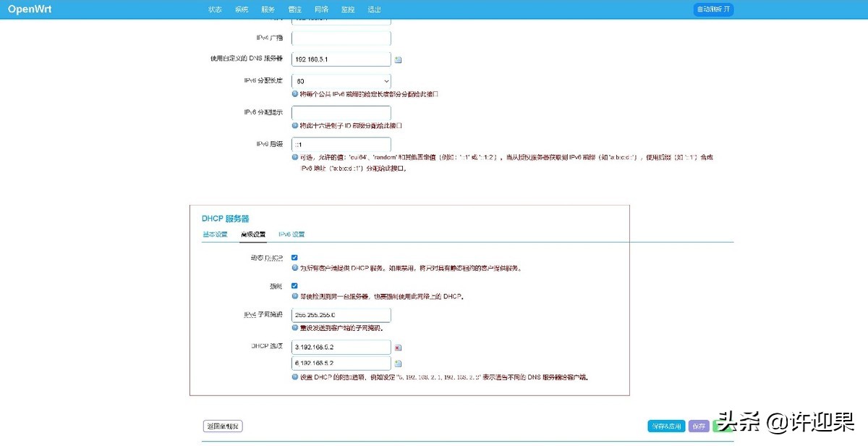Enable the 动态 DHCP checkbox

(294, 257)
